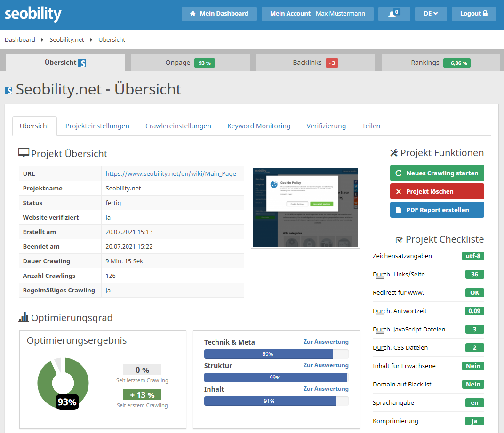This screenshot has height=433, width=504.
Task: Click the tools icon beside Projekt Funktionen
Action: click(x=394, y=153)
